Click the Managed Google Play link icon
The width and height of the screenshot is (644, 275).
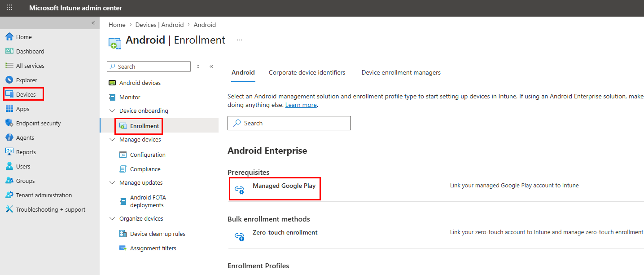[x=240, y=190]
